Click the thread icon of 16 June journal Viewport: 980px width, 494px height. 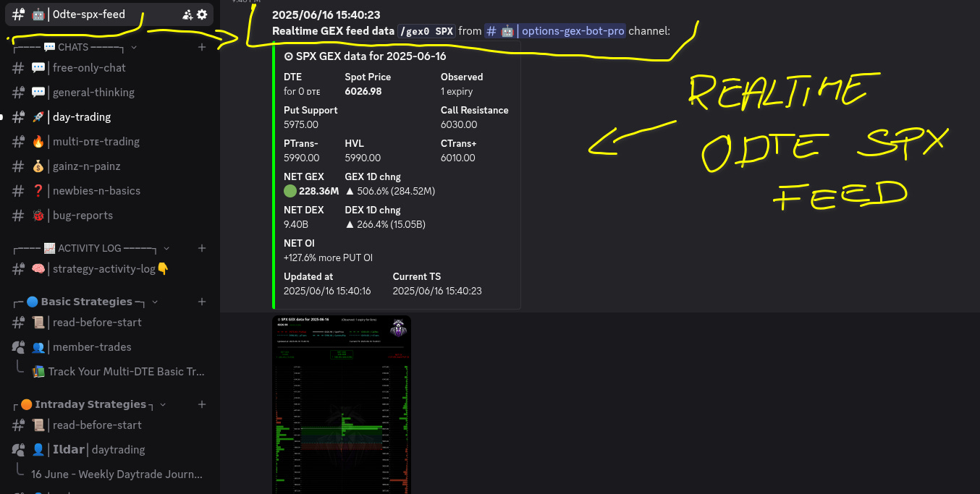(x=20, y=470)
